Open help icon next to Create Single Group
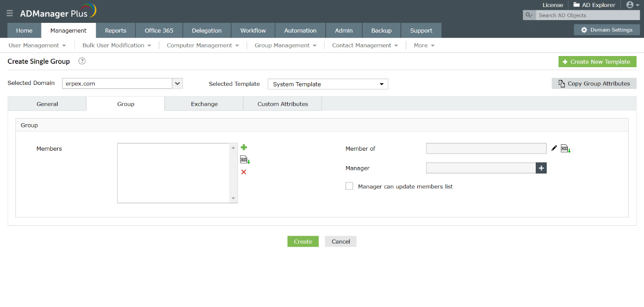 coord(82,61)
